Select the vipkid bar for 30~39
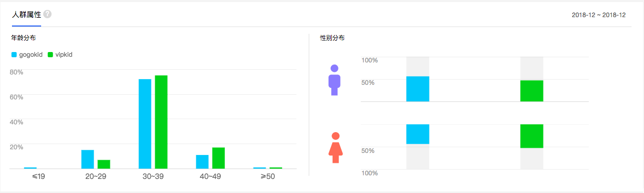 (161, 122)
